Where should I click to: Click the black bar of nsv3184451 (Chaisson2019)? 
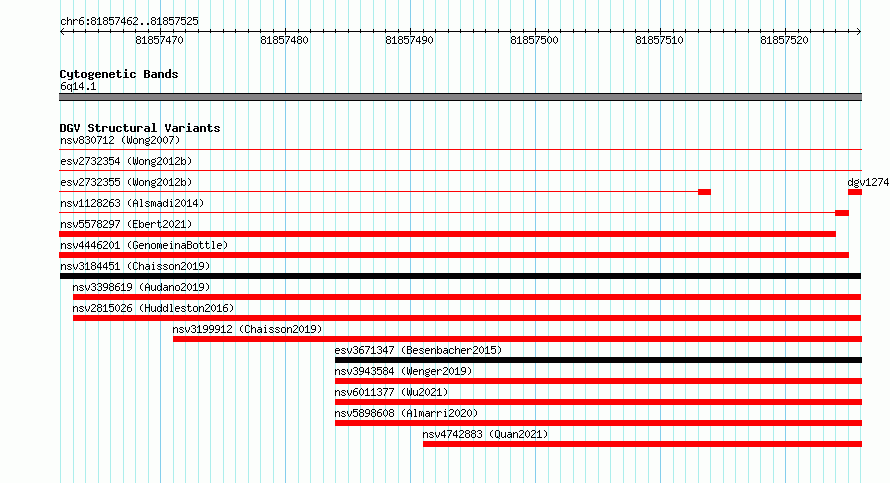tap(460, 276)
